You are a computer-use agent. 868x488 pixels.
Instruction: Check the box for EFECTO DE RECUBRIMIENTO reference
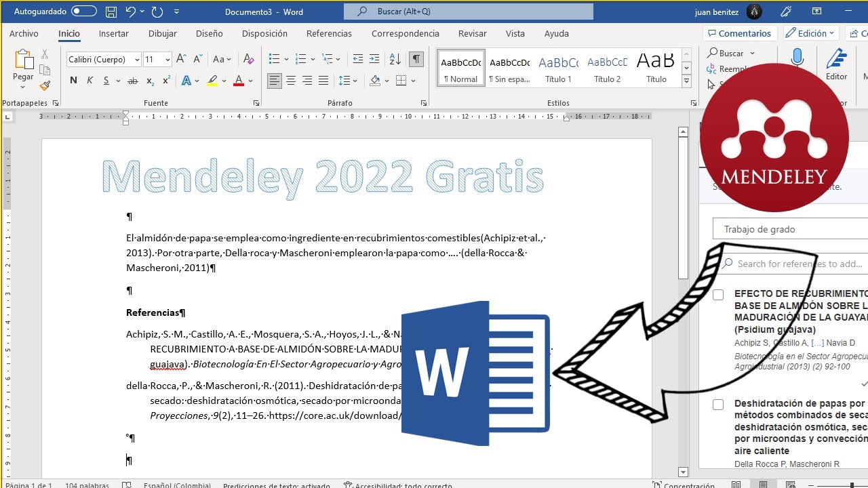[718, 295]
